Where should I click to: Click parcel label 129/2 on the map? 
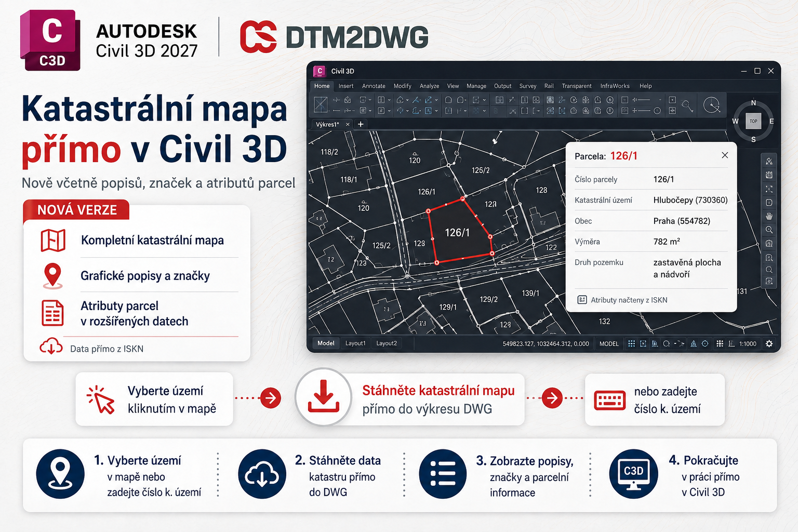(x=489, y=299)
